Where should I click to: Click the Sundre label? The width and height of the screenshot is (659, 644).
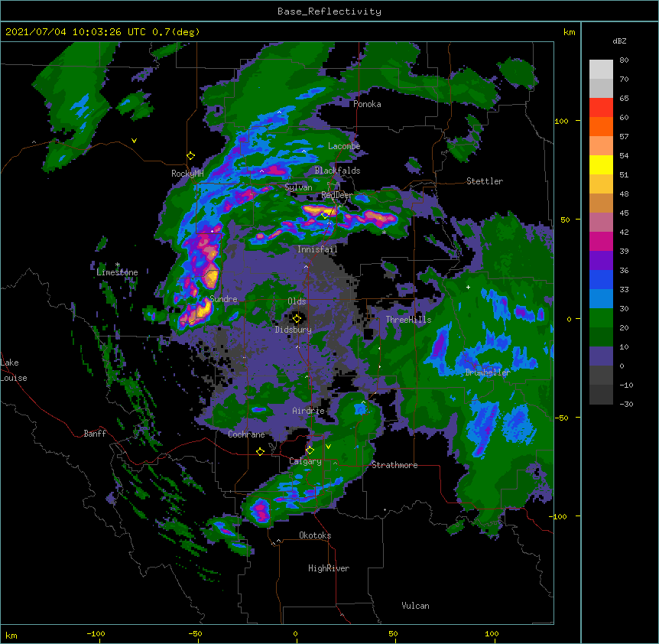pyautogui.click(x=223, y=299)
